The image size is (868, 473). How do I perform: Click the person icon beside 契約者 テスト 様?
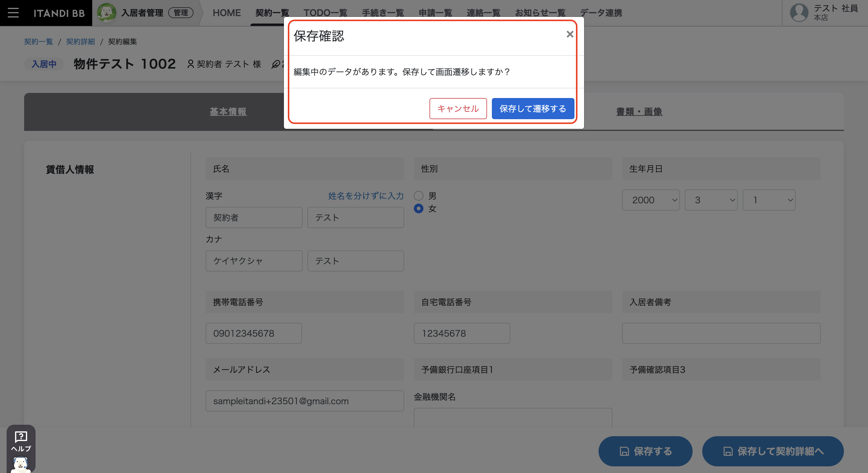(x=190, y=64)
